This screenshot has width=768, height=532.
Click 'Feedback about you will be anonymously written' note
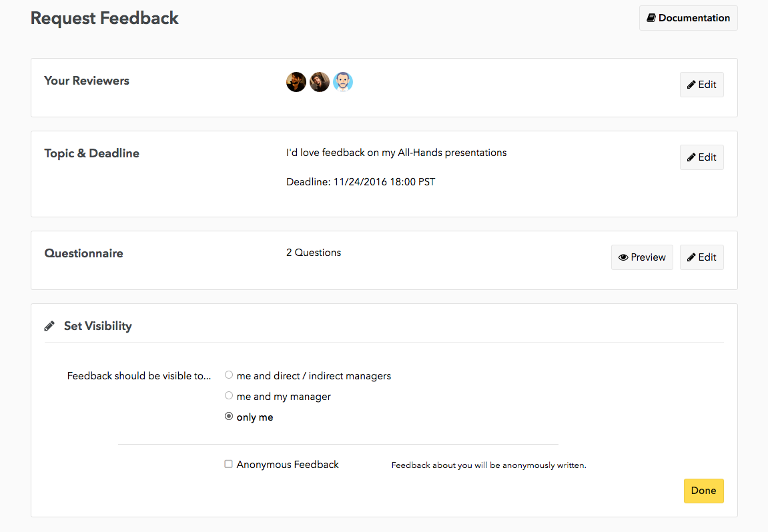coord(489,465)
